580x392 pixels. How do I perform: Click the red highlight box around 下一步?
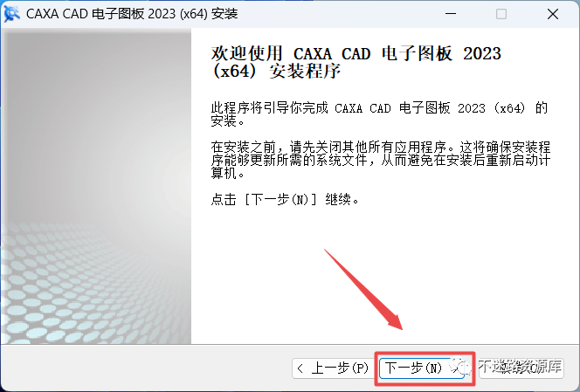pyautogui.click(x=425, y=368)
